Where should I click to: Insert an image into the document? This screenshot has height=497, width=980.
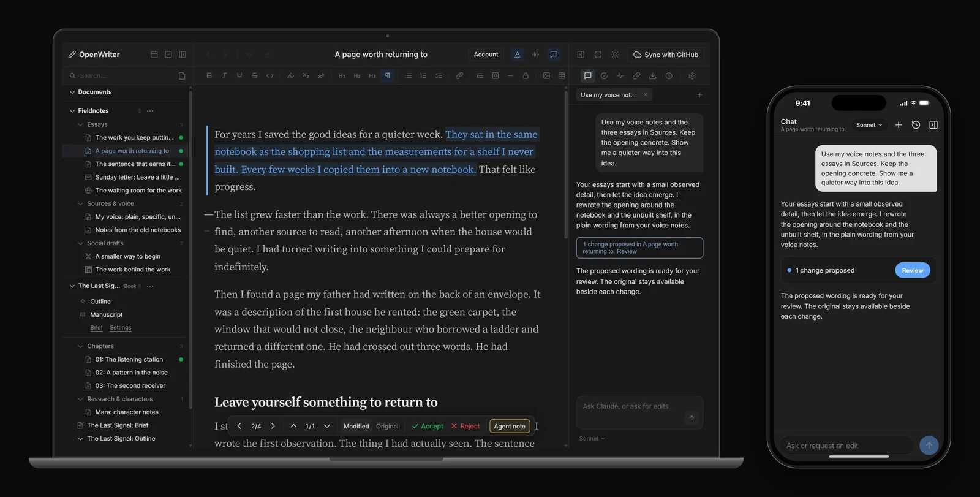pos(546,76)
